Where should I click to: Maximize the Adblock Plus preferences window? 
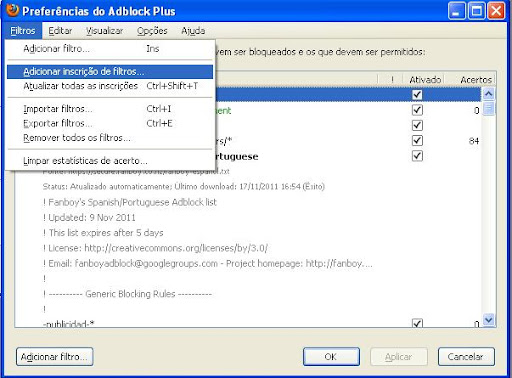tap(477, 11)
